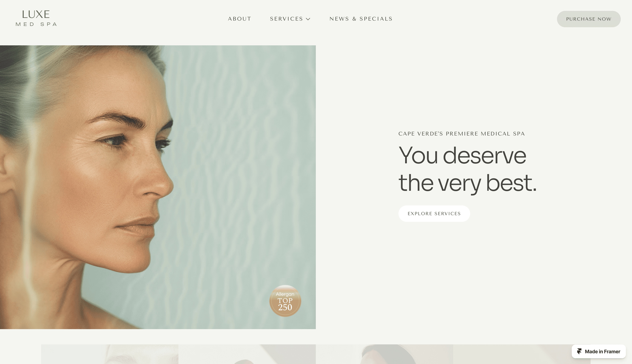Open News & Specials page
632x364 pixels.
click(x=361, y=19)
